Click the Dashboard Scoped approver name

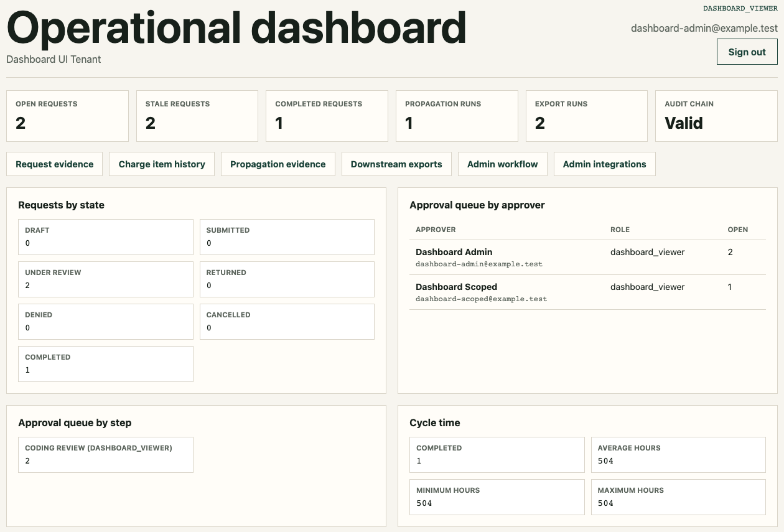coord(456,287)
